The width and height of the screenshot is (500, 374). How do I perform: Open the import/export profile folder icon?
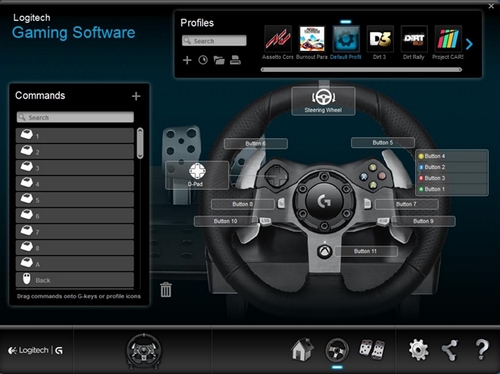pos(219,60)
